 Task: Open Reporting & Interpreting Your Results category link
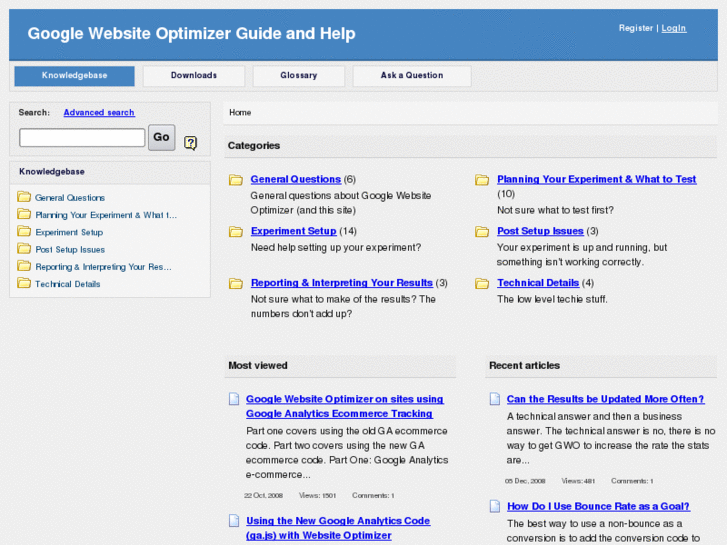pos(342,283)
